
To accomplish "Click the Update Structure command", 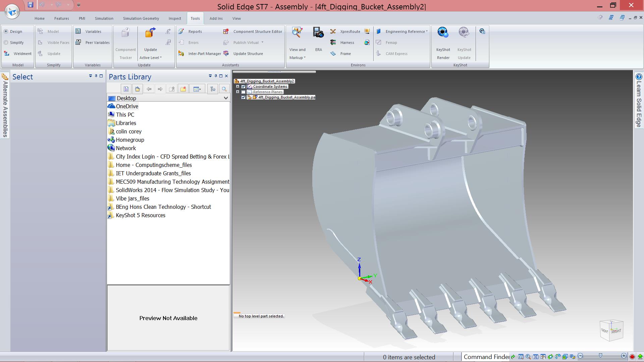I will tap(244, 54).
